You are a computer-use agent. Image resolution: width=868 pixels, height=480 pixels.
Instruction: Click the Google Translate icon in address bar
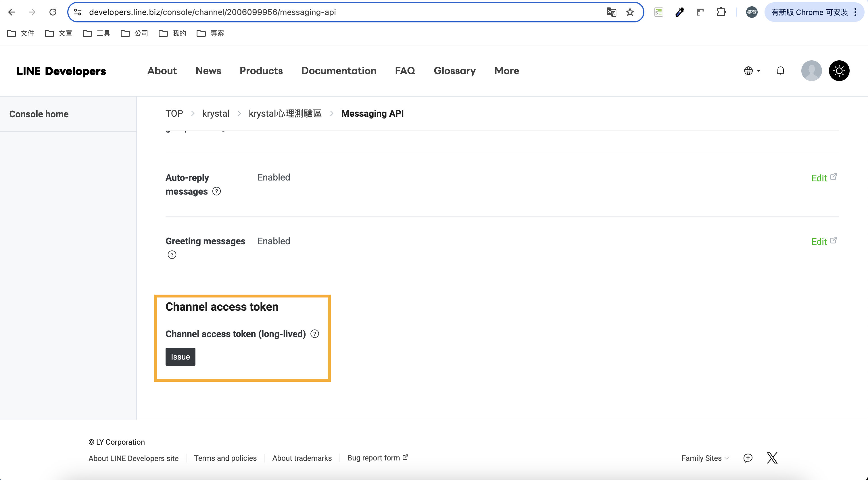[611, 12]
